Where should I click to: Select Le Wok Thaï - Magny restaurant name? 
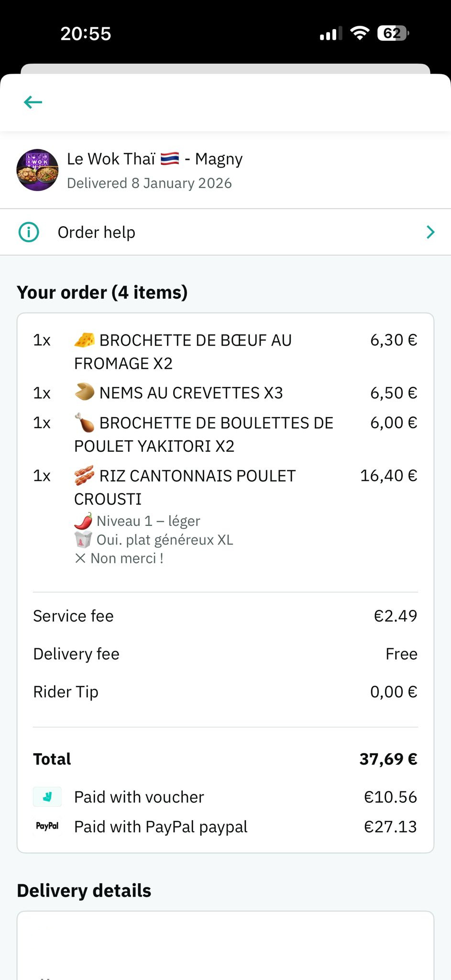click(154, 159)
